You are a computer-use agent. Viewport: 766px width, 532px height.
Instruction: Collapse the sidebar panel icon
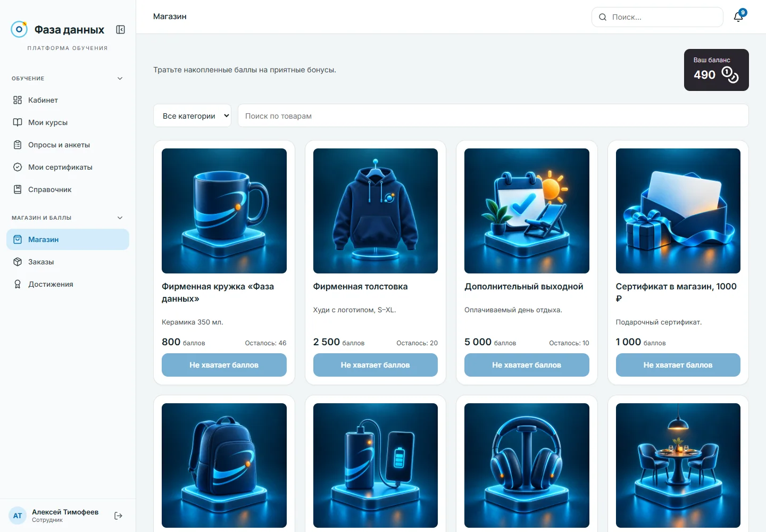click(121, 30)
